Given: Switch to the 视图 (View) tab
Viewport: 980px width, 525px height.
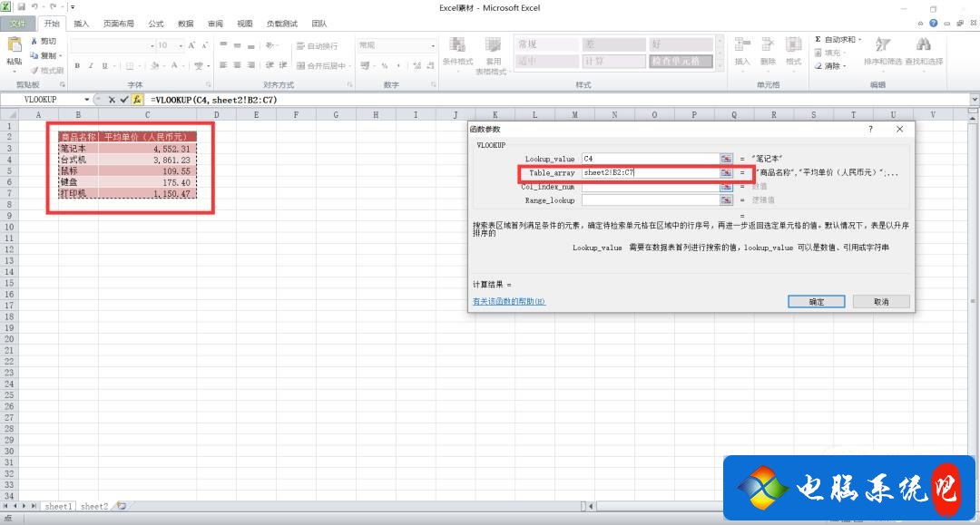Looking at the screenshot, I should [244, 24].
